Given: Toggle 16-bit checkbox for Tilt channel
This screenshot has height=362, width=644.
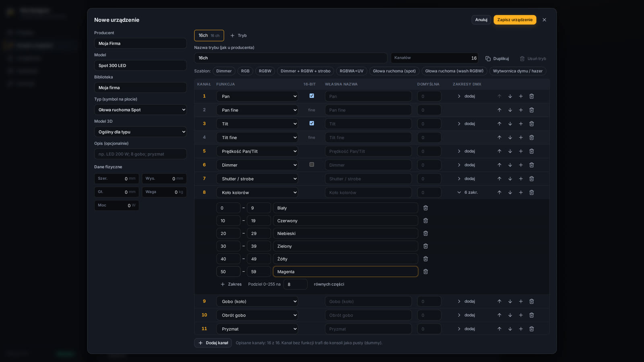Looking at the screenshot, I should point(312,123).
